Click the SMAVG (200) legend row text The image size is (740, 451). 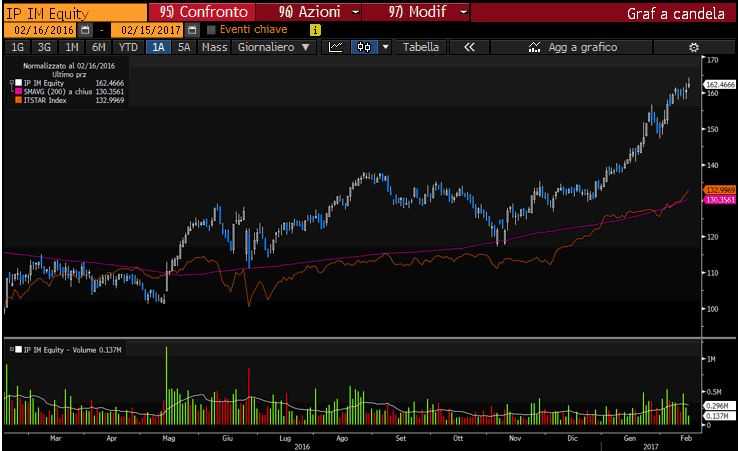(x=58, y=92)
